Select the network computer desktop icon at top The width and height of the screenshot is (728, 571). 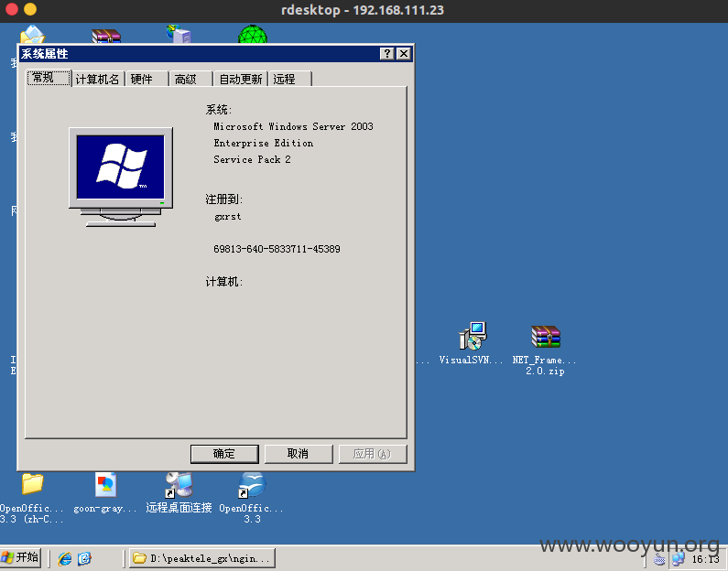(179, 34)
